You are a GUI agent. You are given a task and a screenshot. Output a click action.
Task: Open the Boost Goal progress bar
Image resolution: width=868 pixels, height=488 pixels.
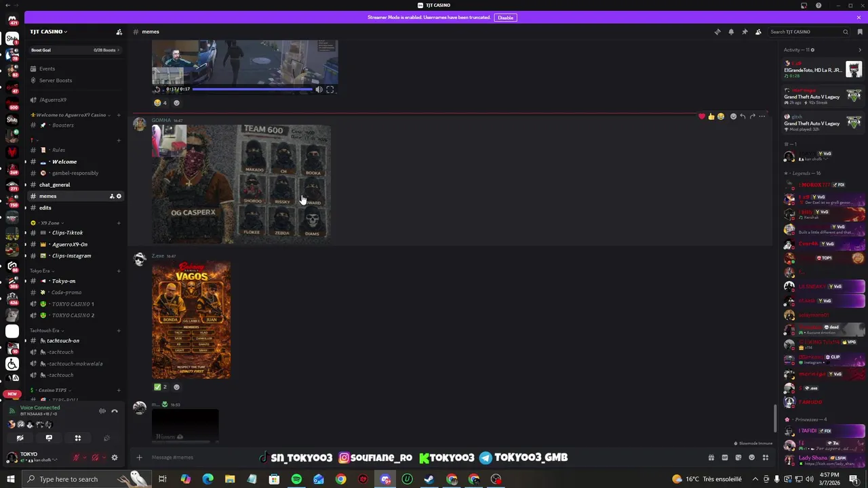(x=75, y=50)
